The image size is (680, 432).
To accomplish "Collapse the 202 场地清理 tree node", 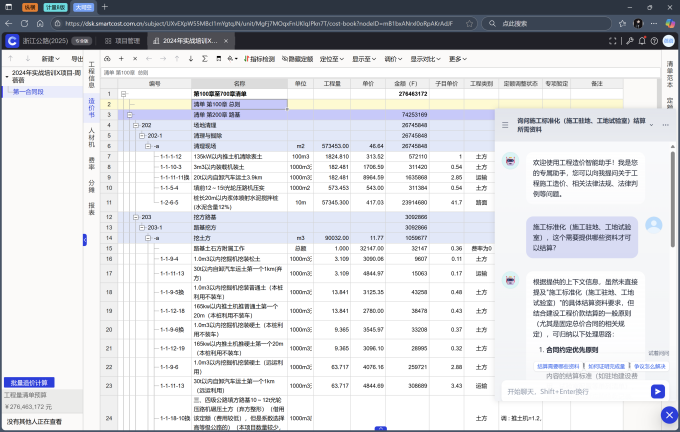I will (x=135, y=125).
